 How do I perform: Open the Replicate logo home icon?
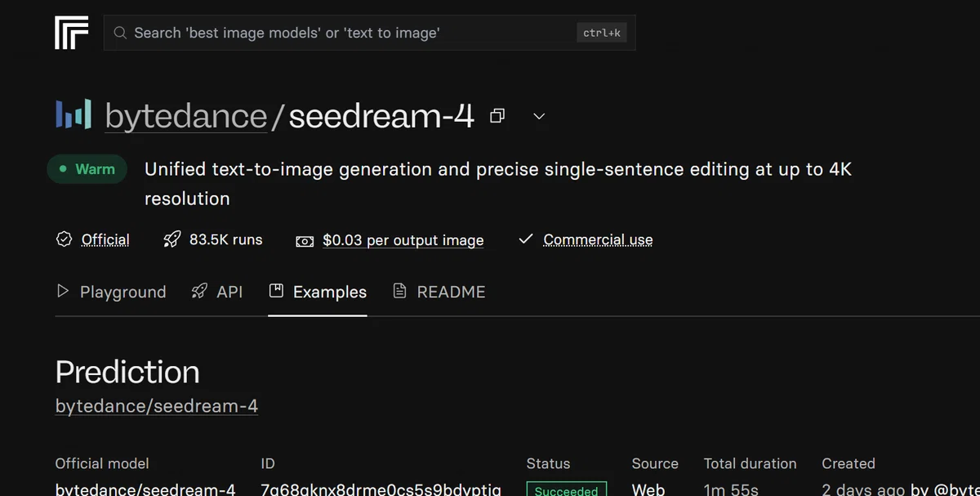pos(71,34)
